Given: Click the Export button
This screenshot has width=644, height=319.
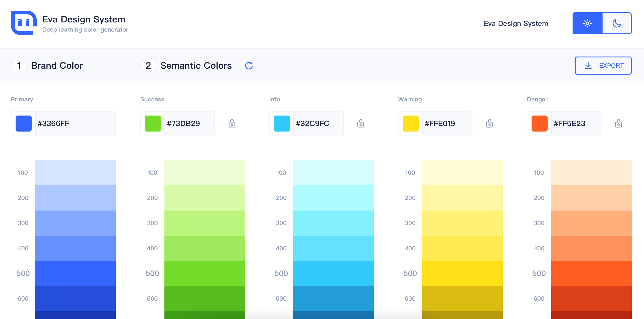Looking at the screenshot, I should [x=603, y=66].
